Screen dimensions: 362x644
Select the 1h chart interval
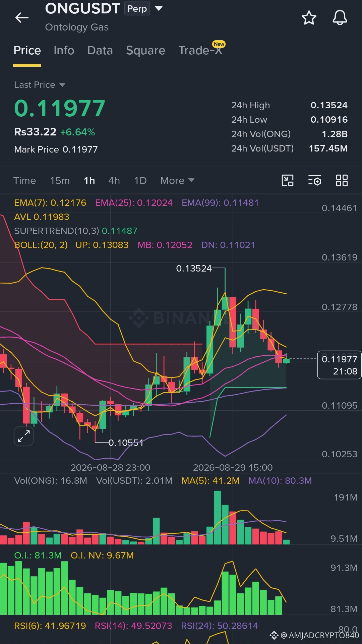[89, 181]
